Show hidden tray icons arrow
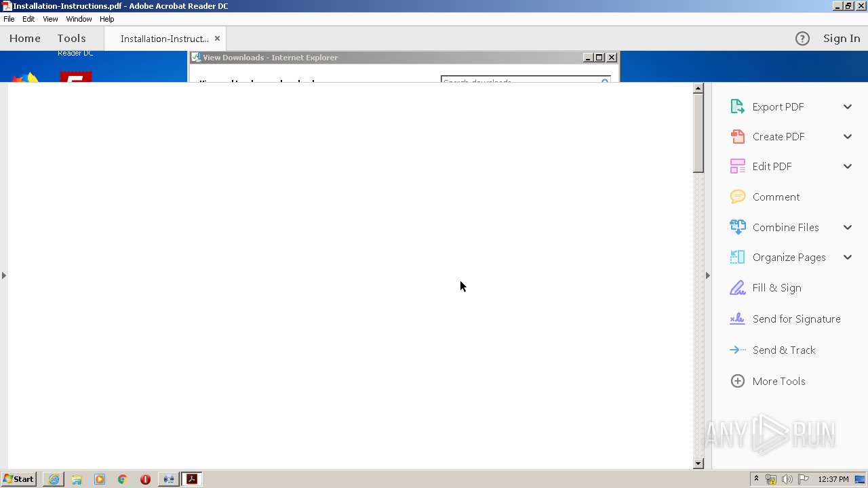This screenshot has width=868, height=488. 756,479
